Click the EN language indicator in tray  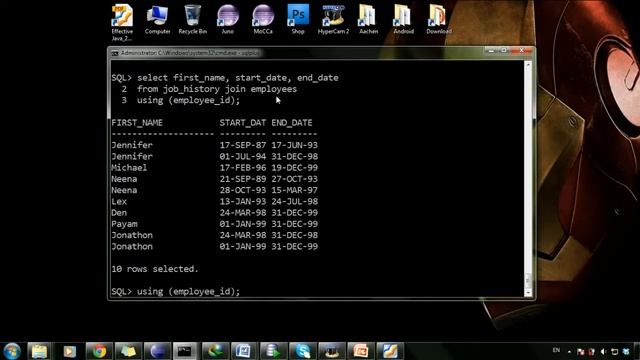coord(556,350)
